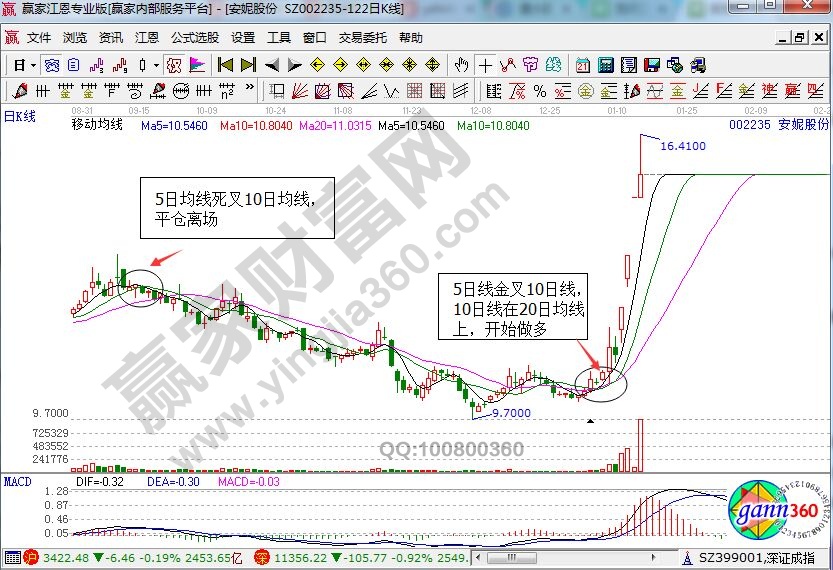The width and height of the screenshot is (833, 570).
Task: Open the 设置 menu
Action: (x=243, y=38)
